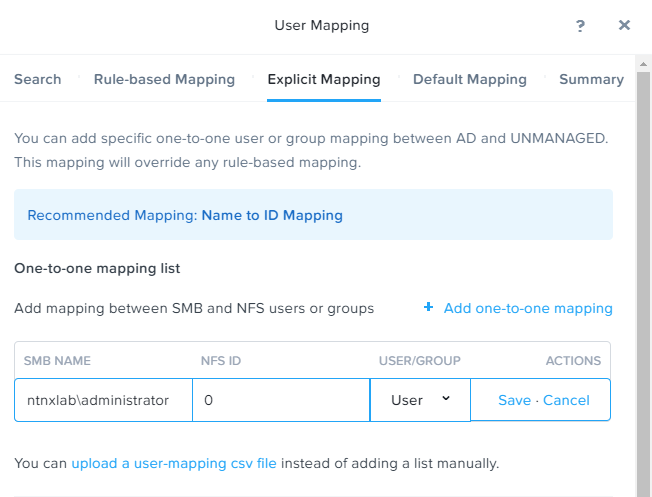Select the Explicit Mapping tab
Image resolution: width=652 pixels, height=497 pixels.
(x=324, y=79)
